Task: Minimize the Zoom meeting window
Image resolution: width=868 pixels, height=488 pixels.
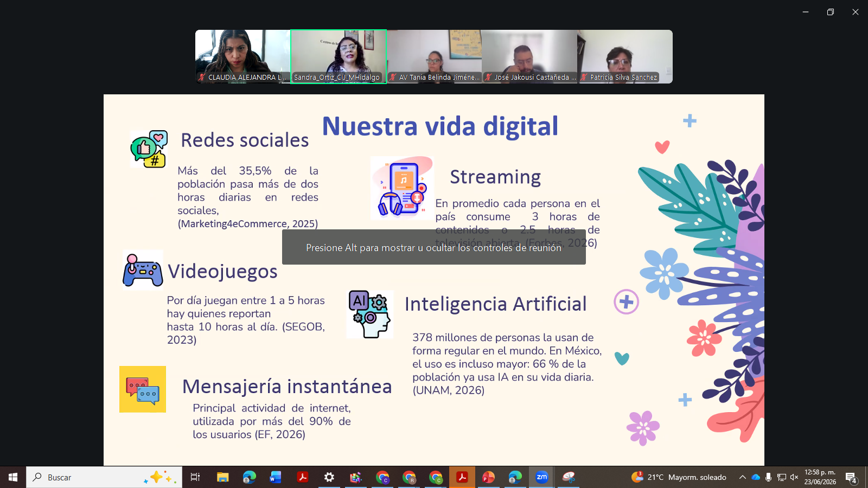Action: 806,12
